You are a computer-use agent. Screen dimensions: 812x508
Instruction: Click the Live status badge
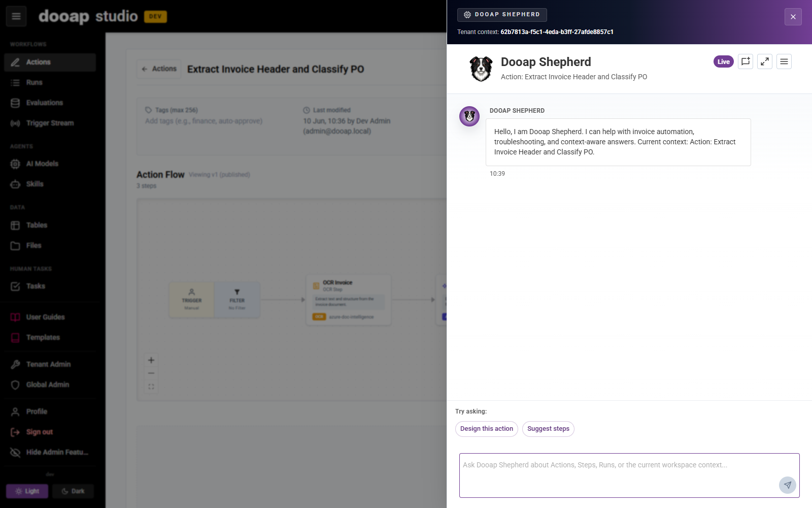tap(724, 61)
